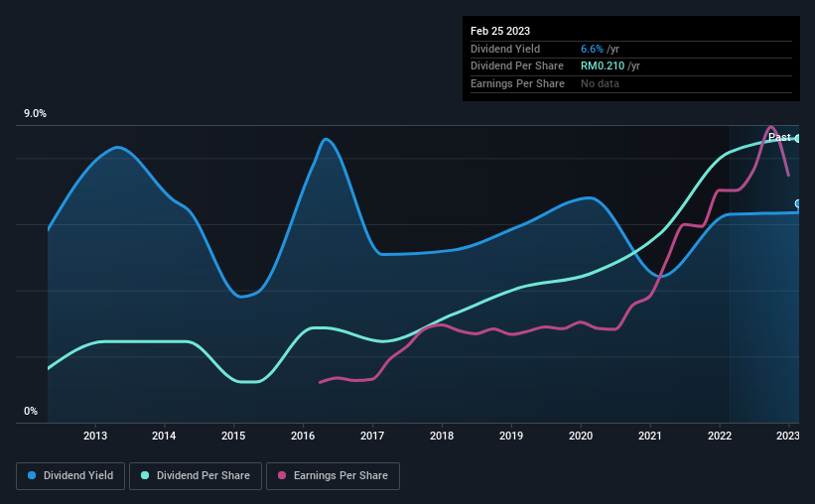Click the blue Dividend Yield endpoint marker
This screenshot has width=815, height=504.
pos(797,203)
